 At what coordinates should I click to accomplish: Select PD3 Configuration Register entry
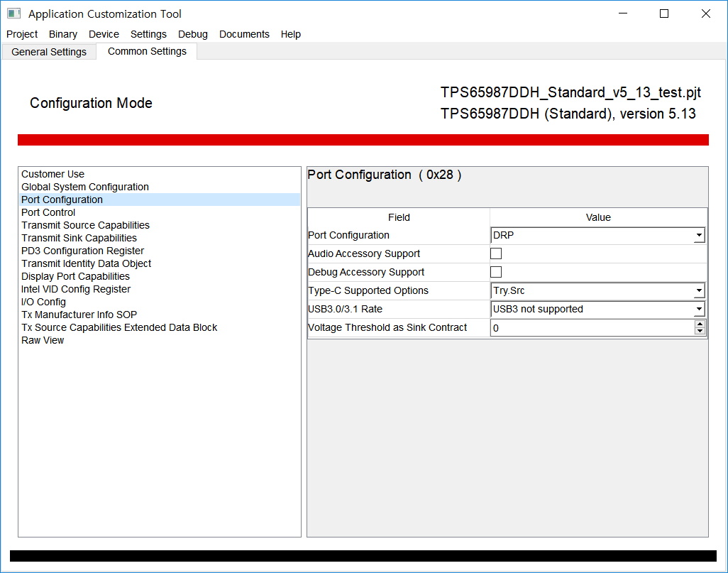[x=159, y=251]
